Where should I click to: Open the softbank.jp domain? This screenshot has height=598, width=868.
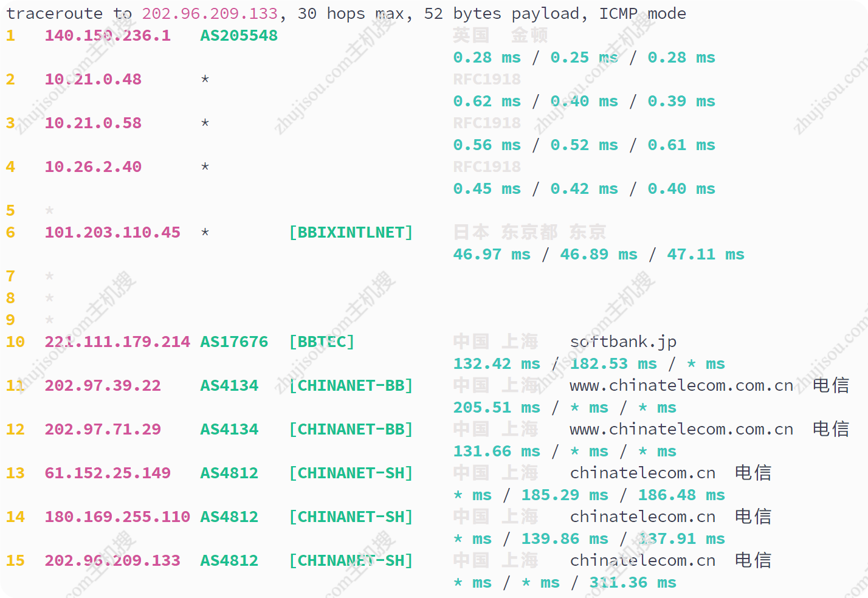click(x=623, y=342)
